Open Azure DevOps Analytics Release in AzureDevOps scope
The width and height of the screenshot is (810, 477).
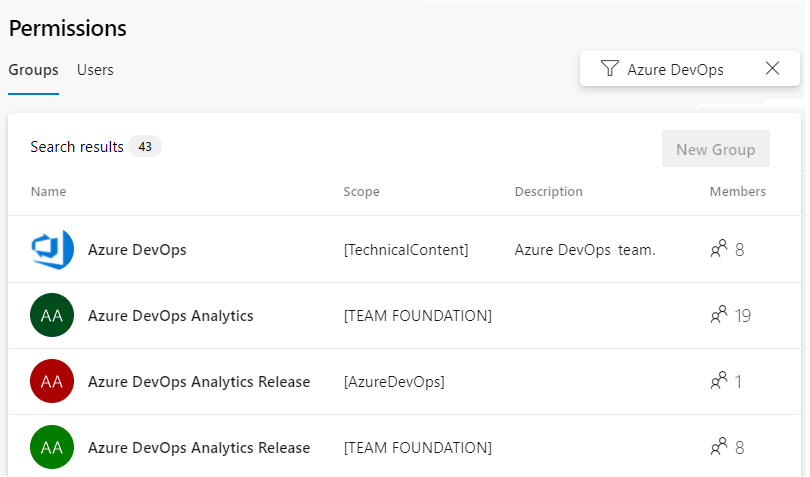199,382
